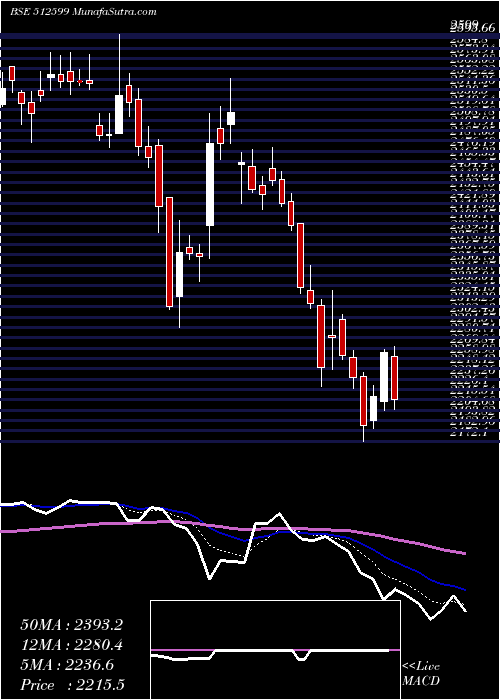500x700 pixels.
Task: Click the 2593.66 top price axis label
Action: pos(472,28)
